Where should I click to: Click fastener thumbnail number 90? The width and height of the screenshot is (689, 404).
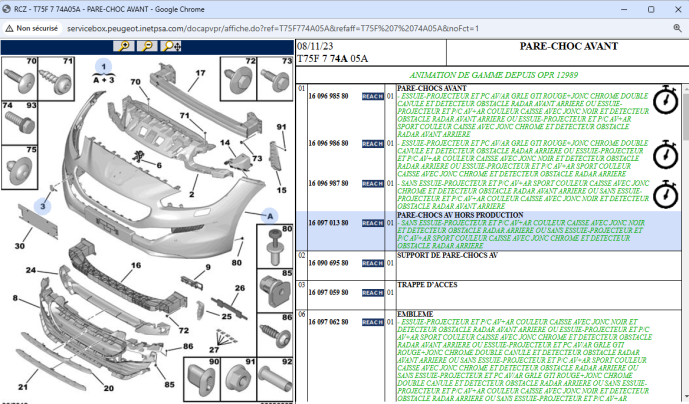[x=202, y=379]
